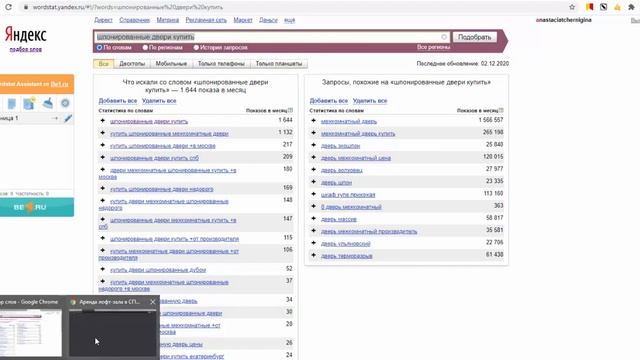This screenshot has height=360, width=640.
Task: Open the 'подбор слов' link under Yandex logo
Action: (x=26, y=49)
